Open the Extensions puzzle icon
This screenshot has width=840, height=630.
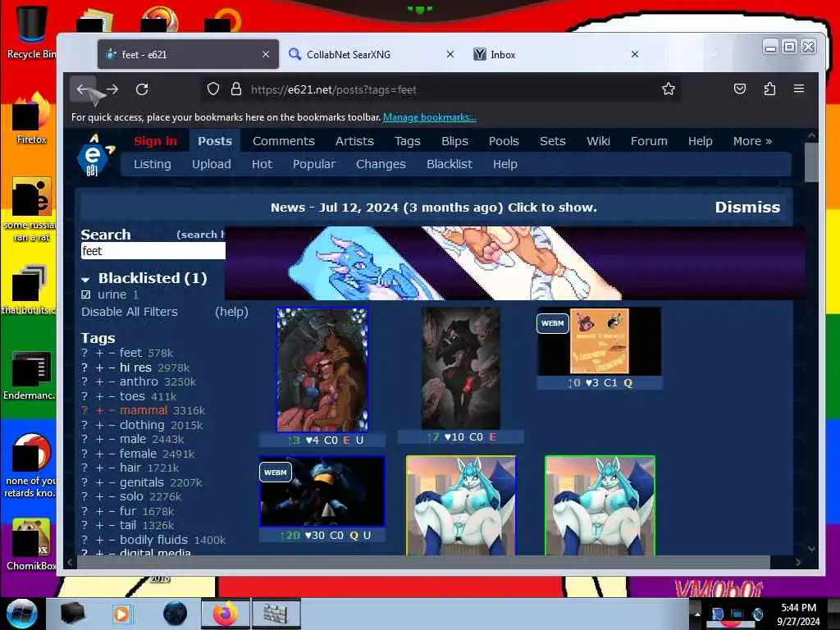tap(769, 89)
